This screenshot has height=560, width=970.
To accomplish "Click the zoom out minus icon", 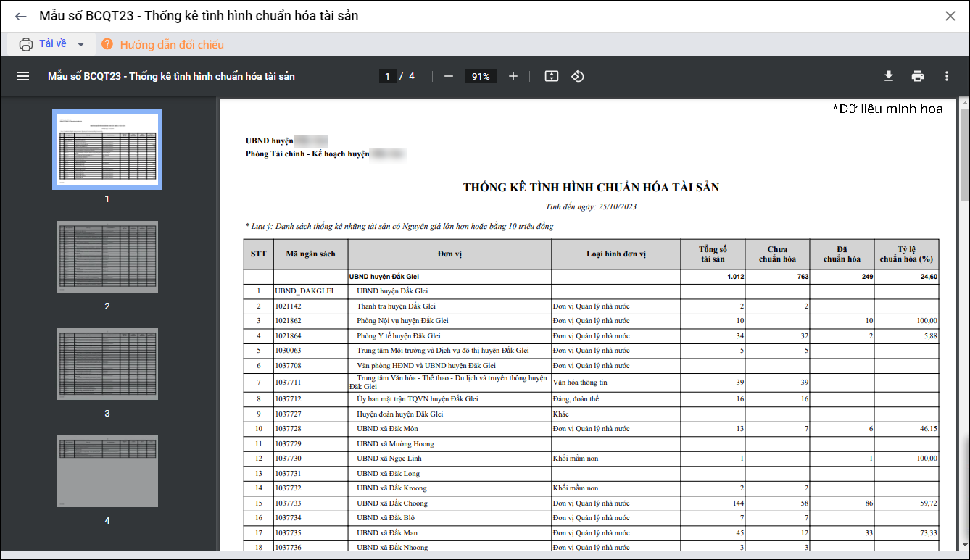I will (x=449, y=76).
